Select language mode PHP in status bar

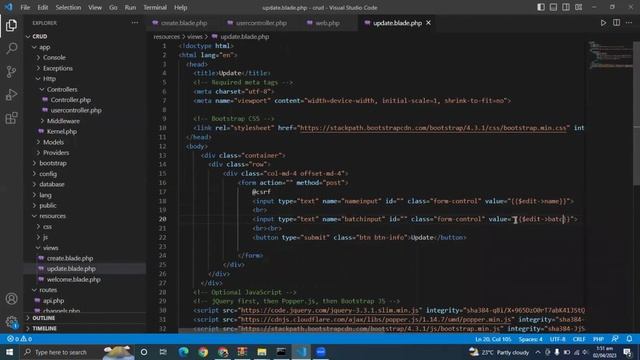[598, 339]
